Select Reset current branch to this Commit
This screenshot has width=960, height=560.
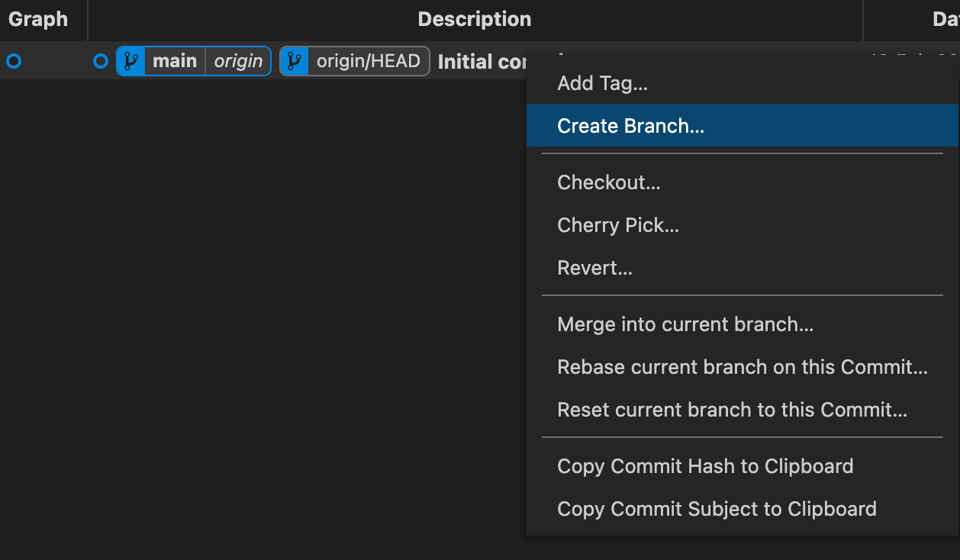tap(731, 410)
